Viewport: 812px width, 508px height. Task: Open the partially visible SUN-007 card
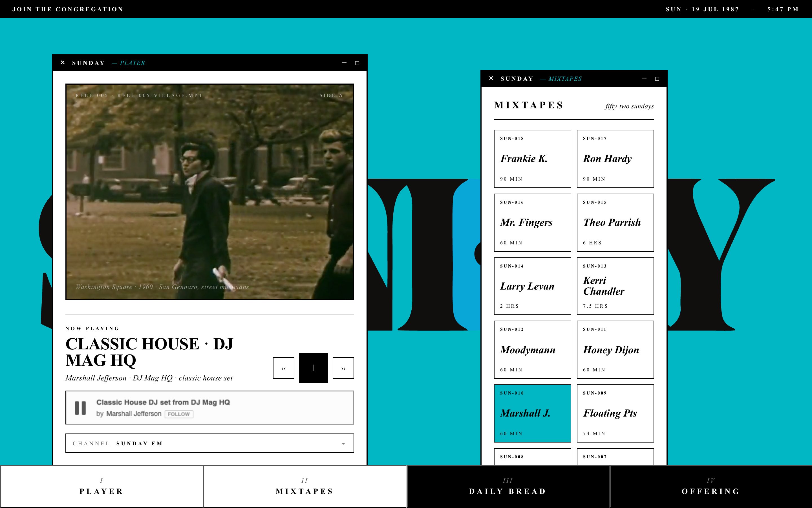tap(615, 457)
